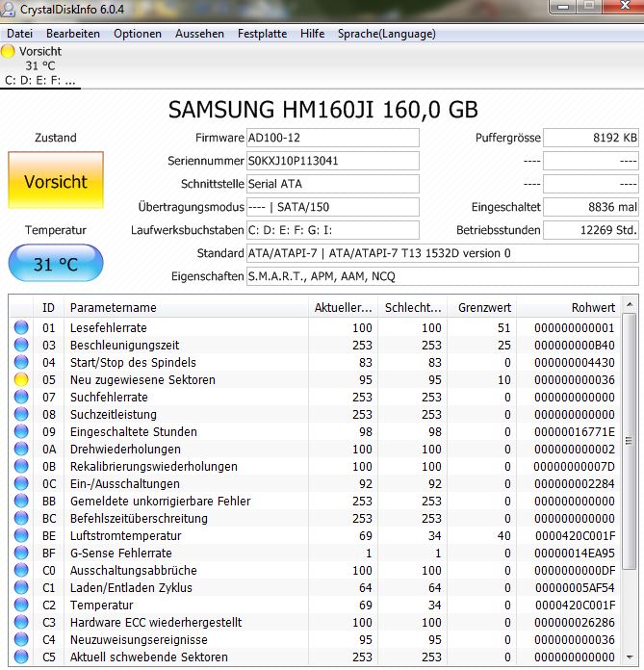Viewport: 644px width, 670px height.
Task: Click the status icon for Beschleunigungszeit row
Action: [x=21, y=345]
